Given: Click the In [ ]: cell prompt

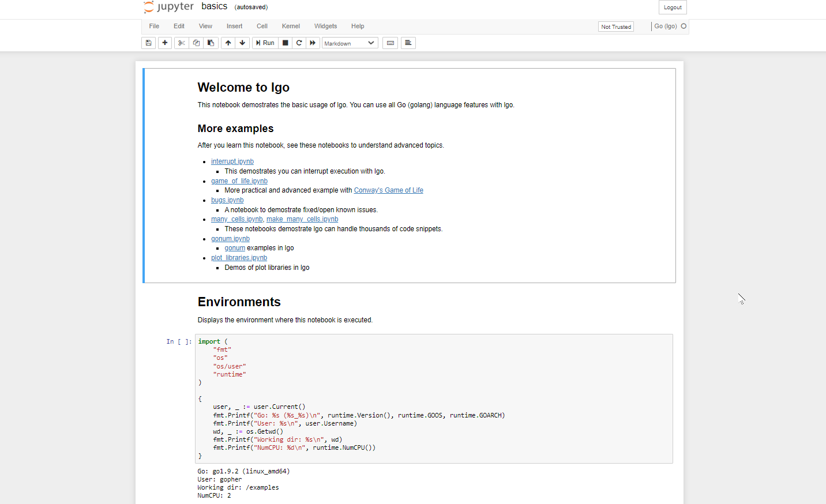Looking at the screenshot, I should [179, 341].
